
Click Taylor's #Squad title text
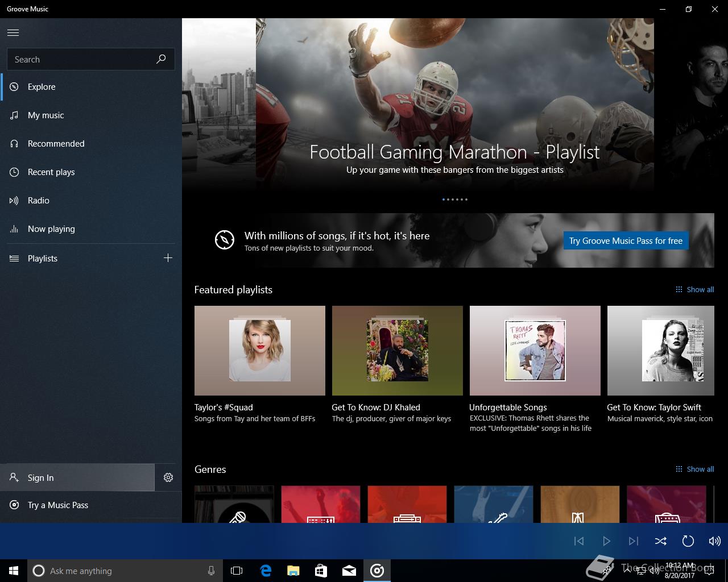[224, 407]
